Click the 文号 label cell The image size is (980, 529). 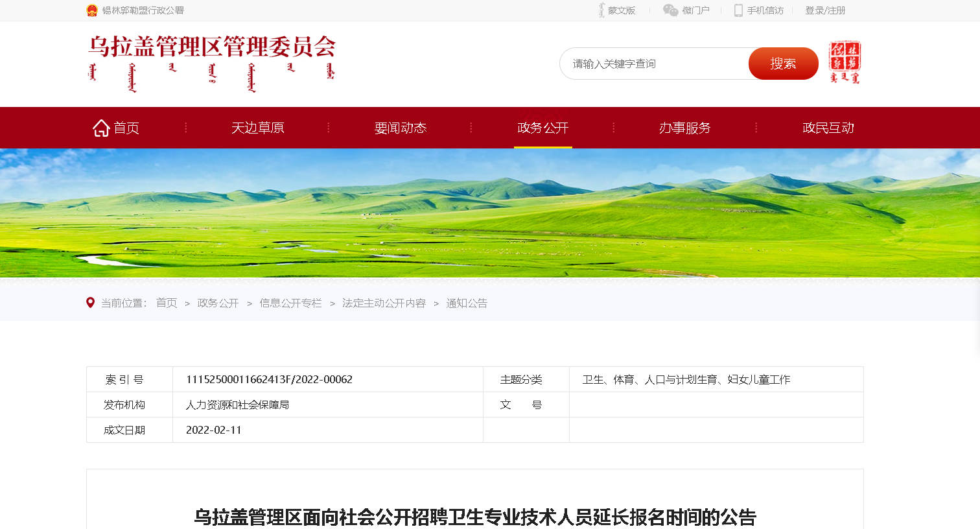[526, 405]
